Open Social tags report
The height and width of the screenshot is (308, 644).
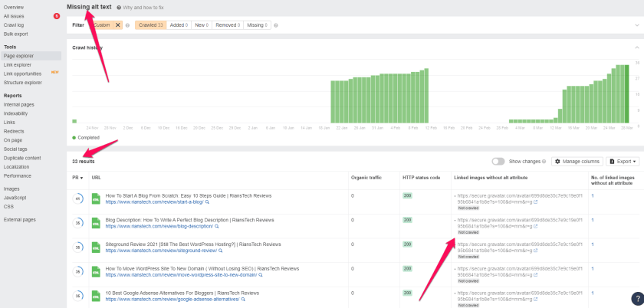(15, 149)
